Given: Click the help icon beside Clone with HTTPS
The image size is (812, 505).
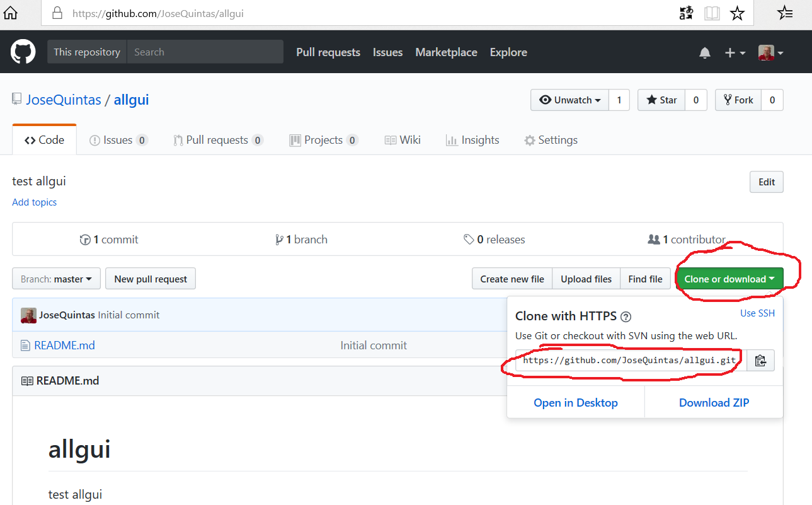Looking at the screenshot, I should [626, 317].
